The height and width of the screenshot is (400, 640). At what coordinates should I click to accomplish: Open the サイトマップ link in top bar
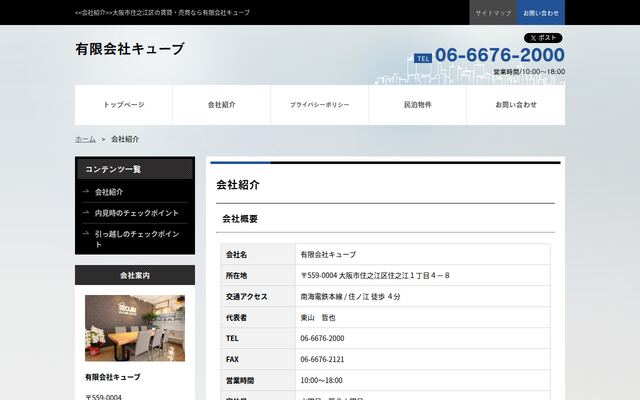(x=493, y=13)
